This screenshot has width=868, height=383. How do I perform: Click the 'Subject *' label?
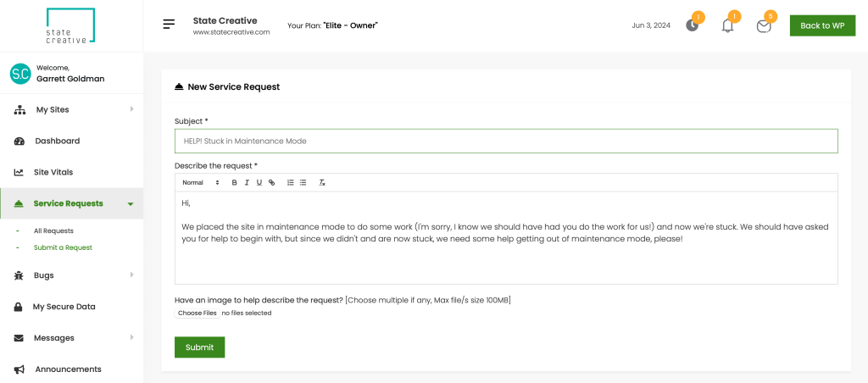click(191, 120)
